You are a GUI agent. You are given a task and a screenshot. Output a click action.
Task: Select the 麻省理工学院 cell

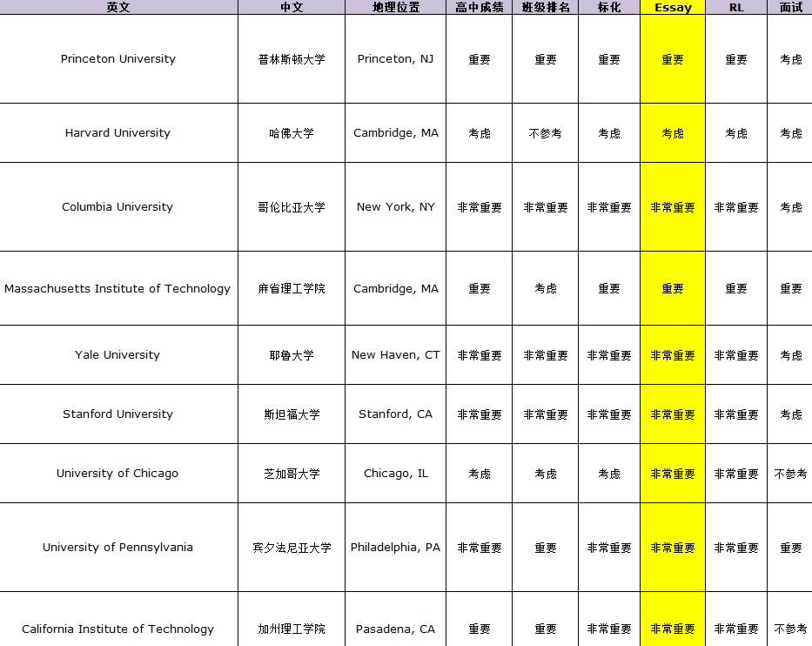click(x=292, y=288)
